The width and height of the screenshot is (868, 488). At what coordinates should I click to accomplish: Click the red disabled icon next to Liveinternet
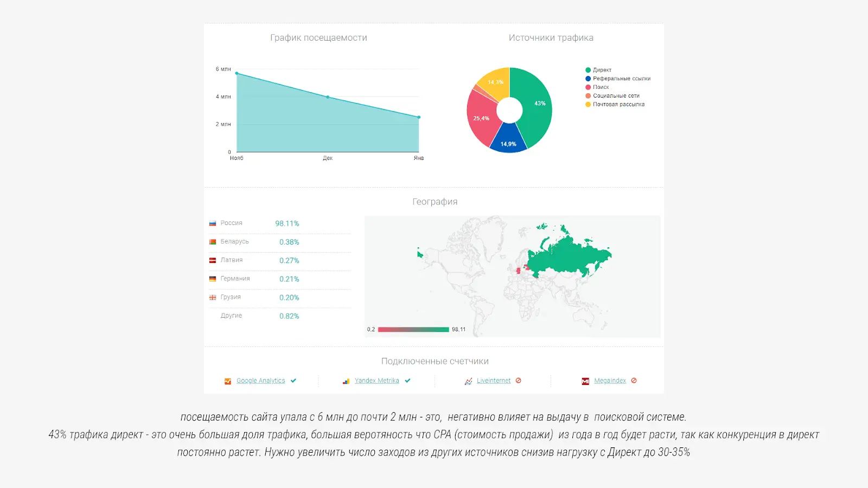[519, 381]
